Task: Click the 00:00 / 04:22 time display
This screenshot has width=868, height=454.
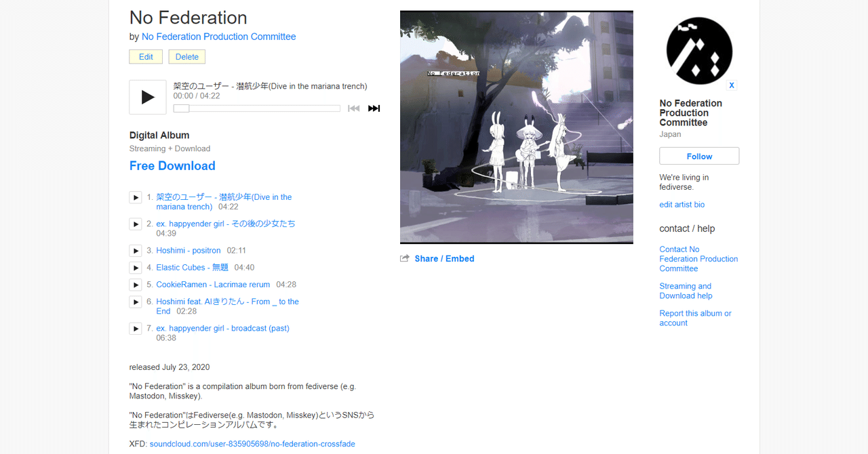Action: tap(197, 96)
